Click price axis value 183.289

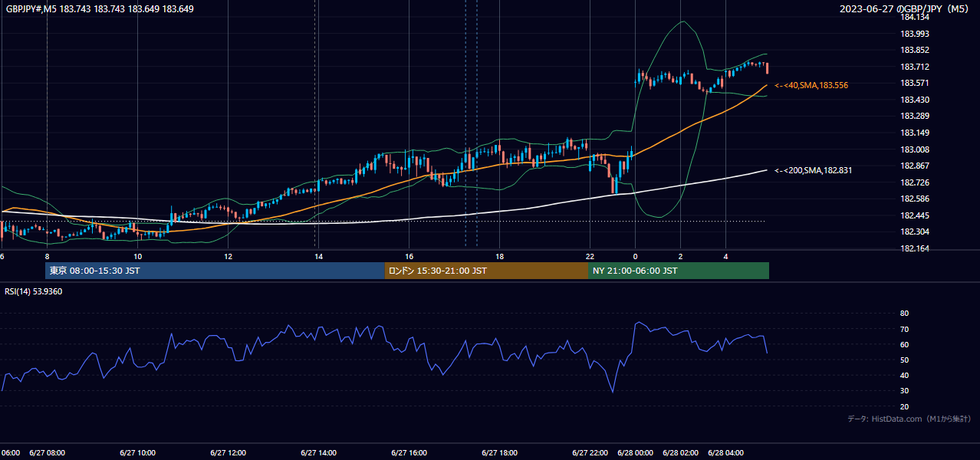[914, 117]
